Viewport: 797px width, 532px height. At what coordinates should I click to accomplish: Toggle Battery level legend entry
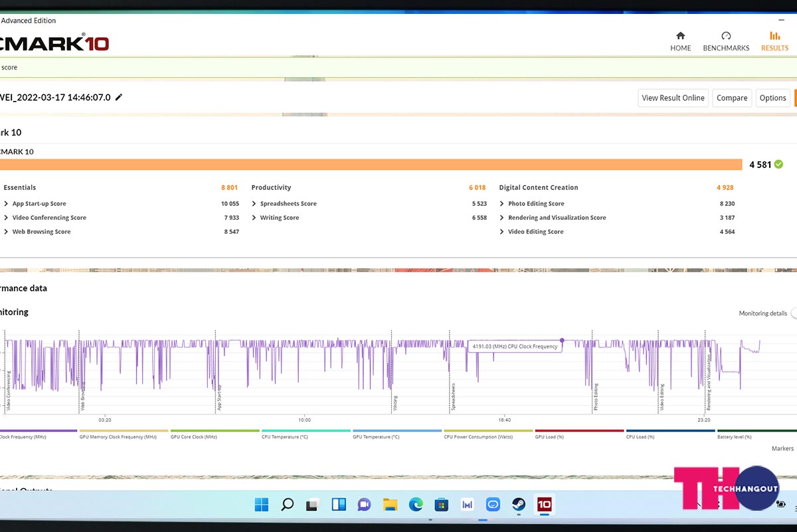pyautogui.click(x=757, y=434)
